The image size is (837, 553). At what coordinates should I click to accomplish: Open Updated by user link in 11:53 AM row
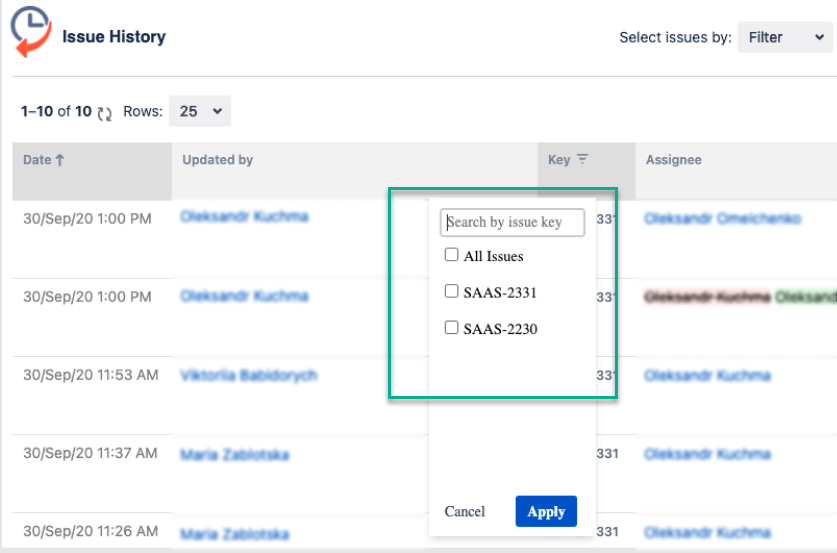tap(249, 375)
